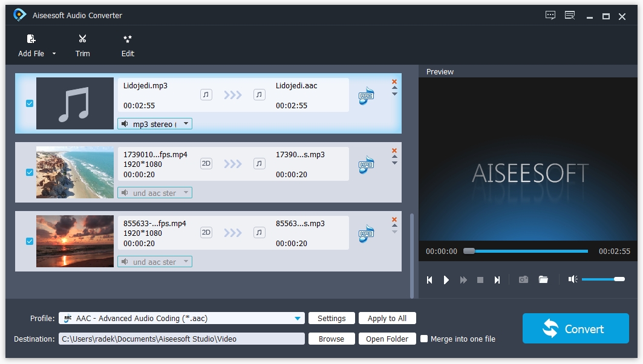Click output audio icon for Lidojedi.aac
The height and width of the screenshot is (364, 643).
pos(259,95)
